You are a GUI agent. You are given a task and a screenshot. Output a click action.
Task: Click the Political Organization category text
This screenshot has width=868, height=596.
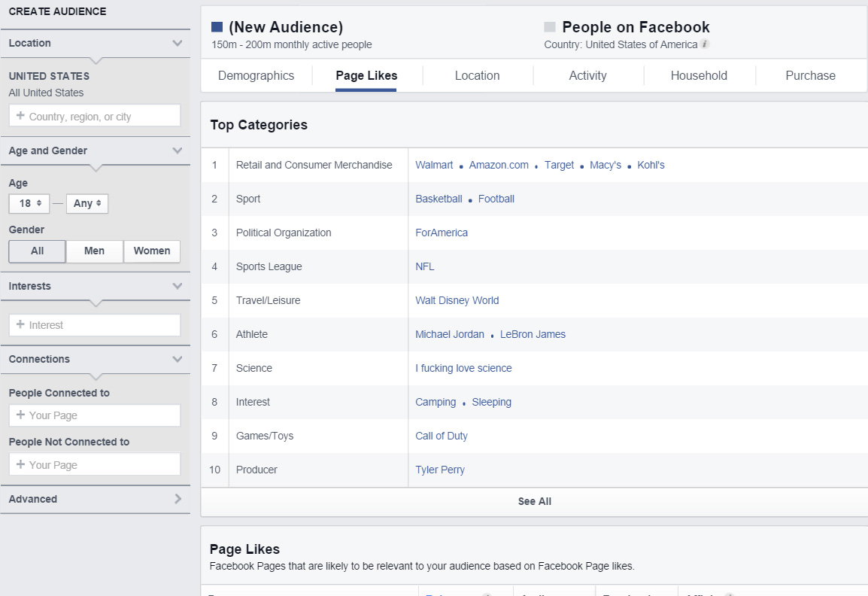pos(284,233)
